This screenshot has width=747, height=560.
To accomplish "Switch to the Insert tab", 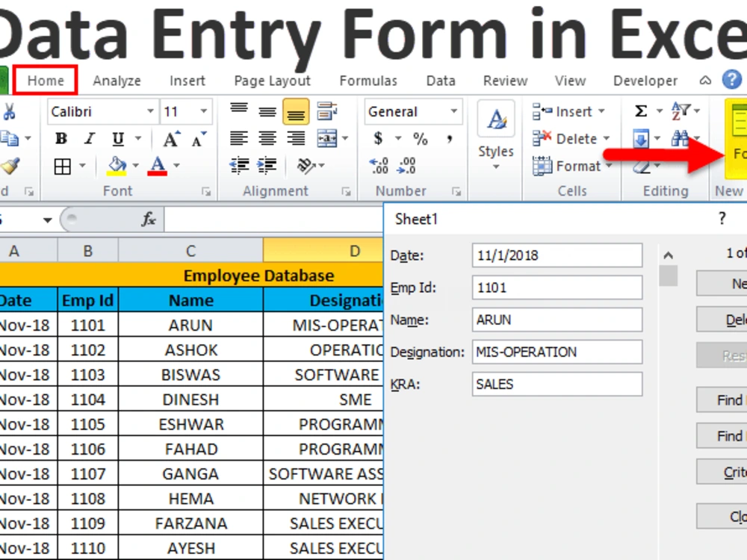I will (187, 81).
